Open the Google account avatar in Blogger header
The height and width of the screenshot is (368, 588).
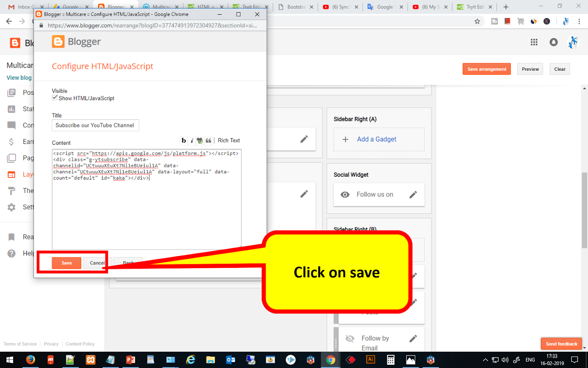[x=573, y=42]
